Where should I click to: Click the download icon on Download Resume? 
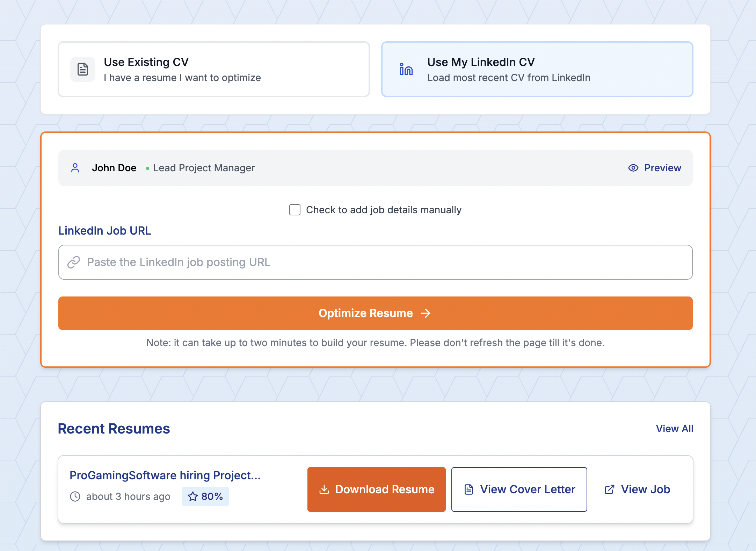coord(324,489)
